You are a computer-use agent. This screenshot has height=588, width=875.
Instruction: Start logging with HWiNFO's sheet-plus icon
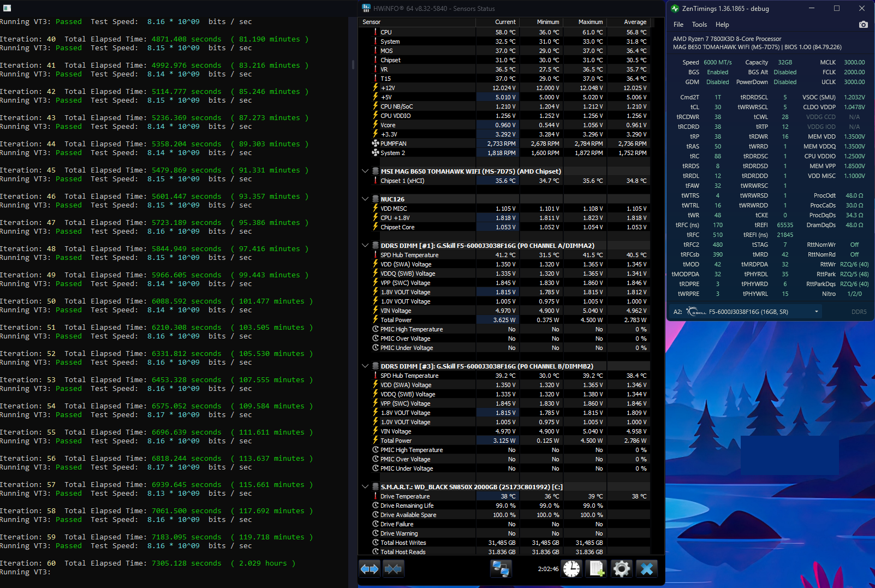pos(596,569)
